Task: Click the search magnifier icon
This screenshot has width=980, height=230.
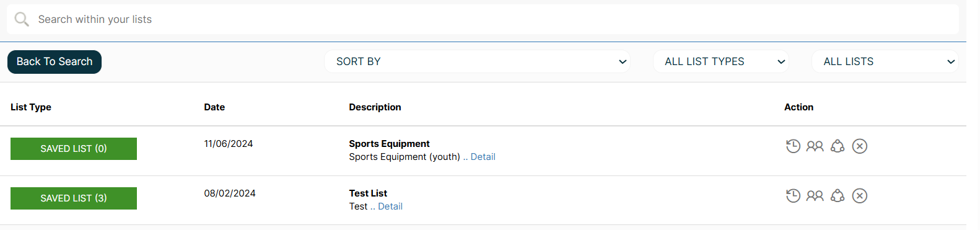Action: pos(22,19)
